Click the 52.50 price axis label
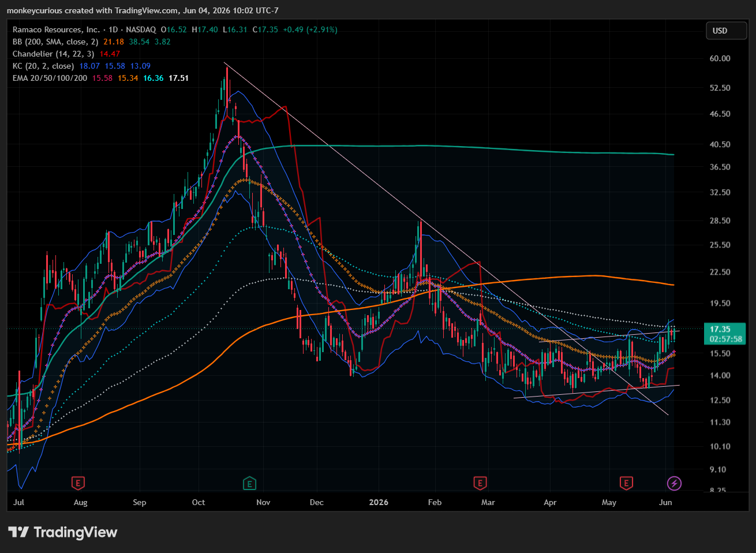756x553 pixels. (x=720, y=88)
